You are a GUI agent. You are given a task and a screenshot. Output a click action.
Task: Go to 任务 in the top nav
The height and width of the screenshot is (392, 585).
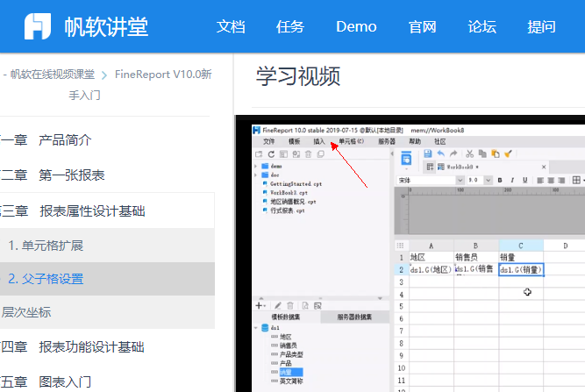coord(290,26)
